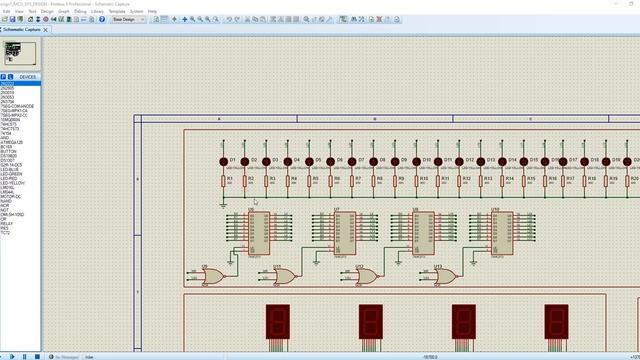
Task: Switch to the Schematic Capture tab
Action: (x=21, y=29)
